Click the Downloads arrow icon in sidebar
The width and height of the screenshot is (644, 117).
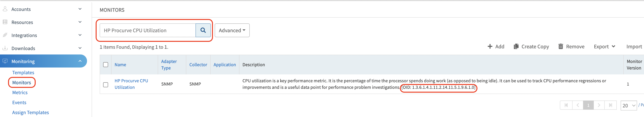click(x=5, y=48)
